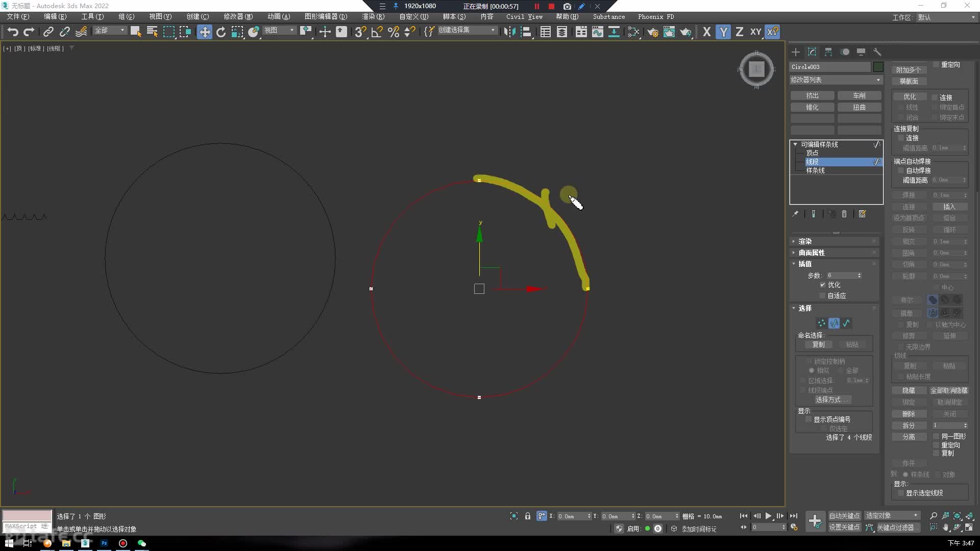Viewport: 980px width, 551px height.
Task: Toggle the Percent Snap icon
Action: pos(394,32)
